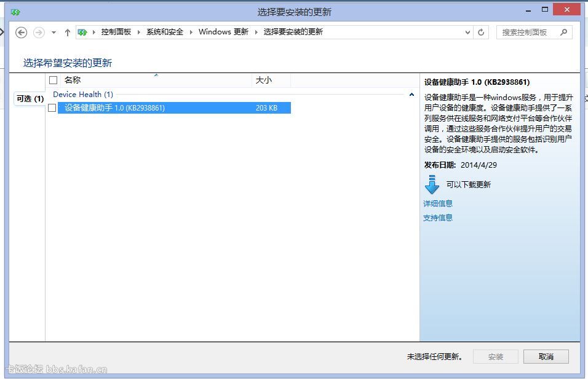Viewport: 588px width, 379px height.
Task: Close the 选择要安装的更新 window
Action: pos(566,9)
